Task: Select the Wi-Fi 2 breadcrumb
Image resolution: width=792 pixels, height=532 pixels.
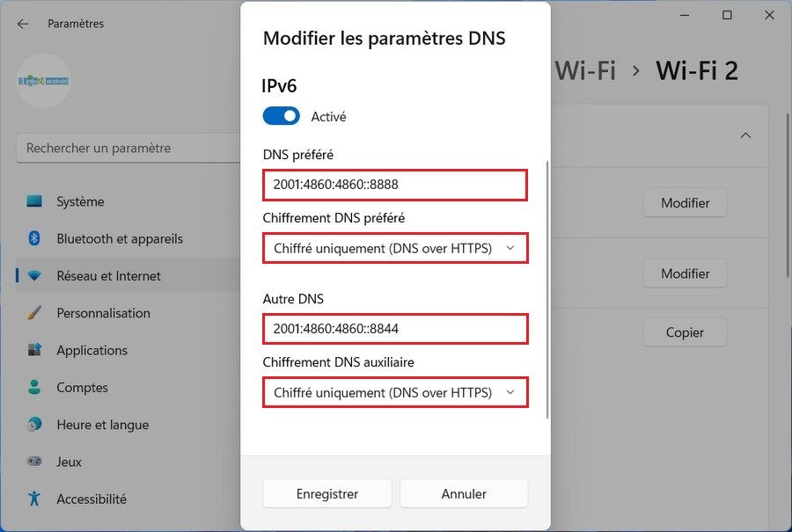Action: coord(697,70)
